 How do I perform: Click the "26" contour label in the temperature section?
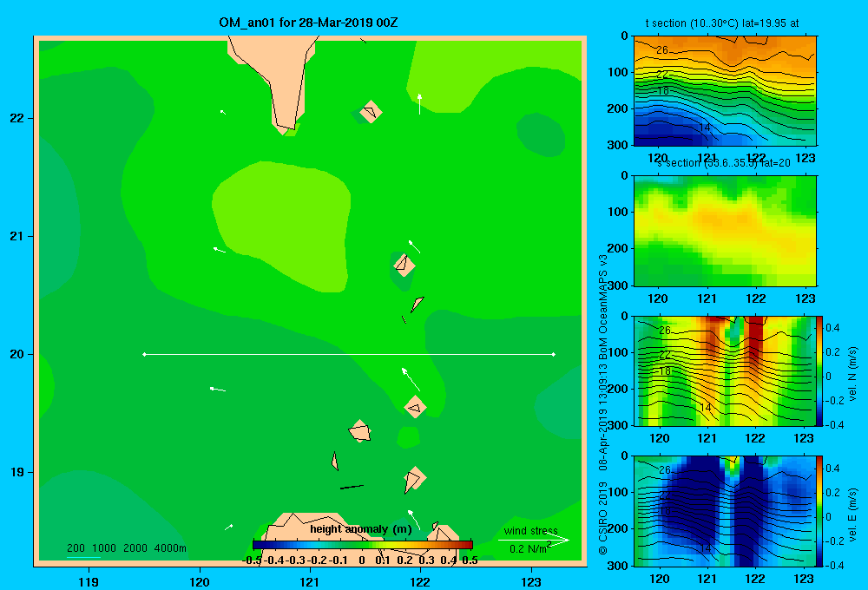662,50
